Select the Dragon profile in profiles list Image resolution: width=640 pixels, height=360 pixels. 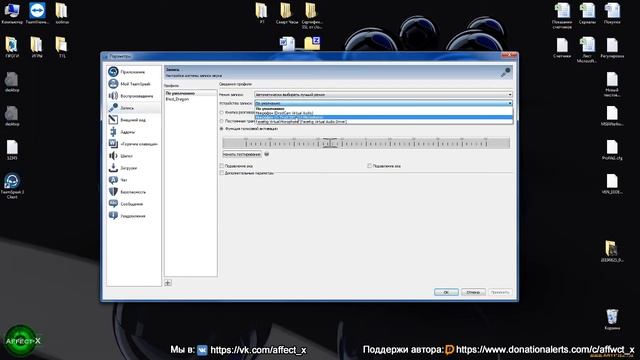tap(191, 99)
